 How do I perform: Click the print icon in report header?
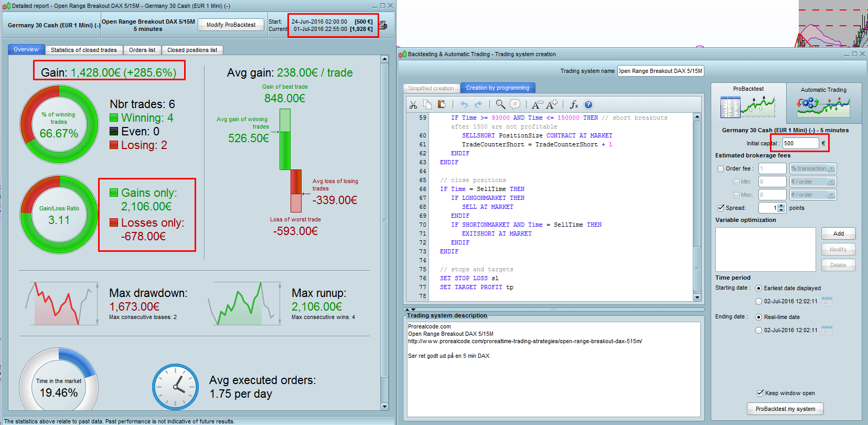pos(383,25)
